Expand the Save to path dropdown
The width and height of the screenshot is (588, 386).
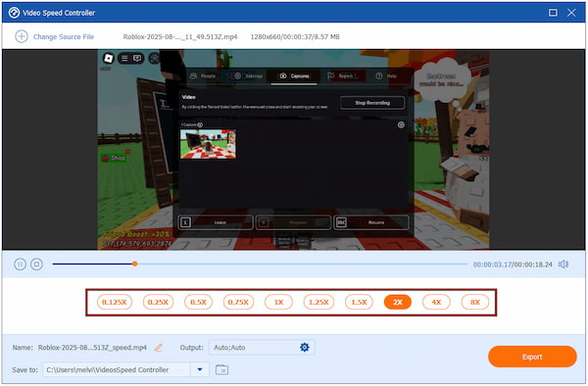(200, 369)
